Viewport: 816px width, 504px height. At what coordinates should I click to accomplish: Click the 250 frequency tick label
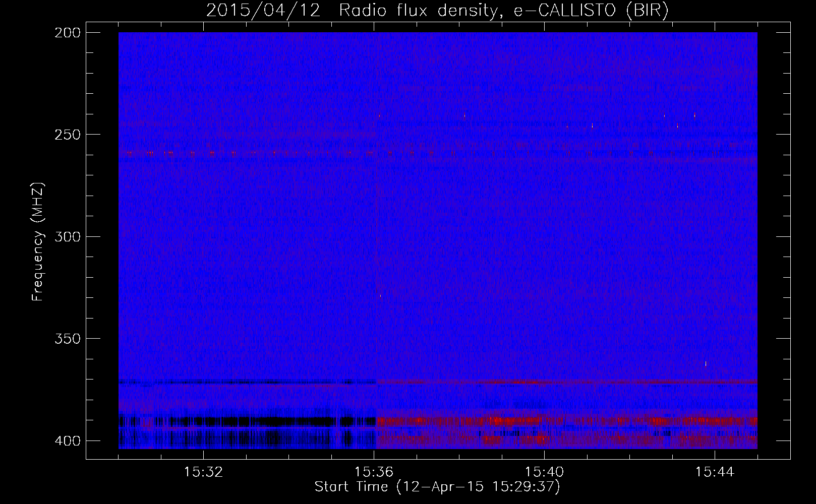tap(67, 135)
